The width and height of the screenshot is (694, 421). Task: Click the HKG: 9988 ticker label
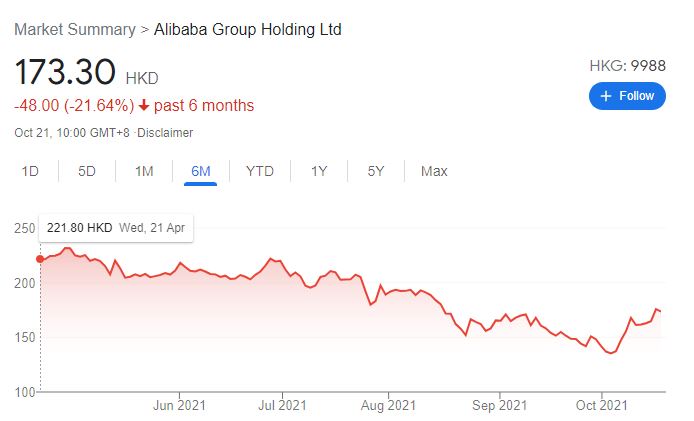(627, 66)
